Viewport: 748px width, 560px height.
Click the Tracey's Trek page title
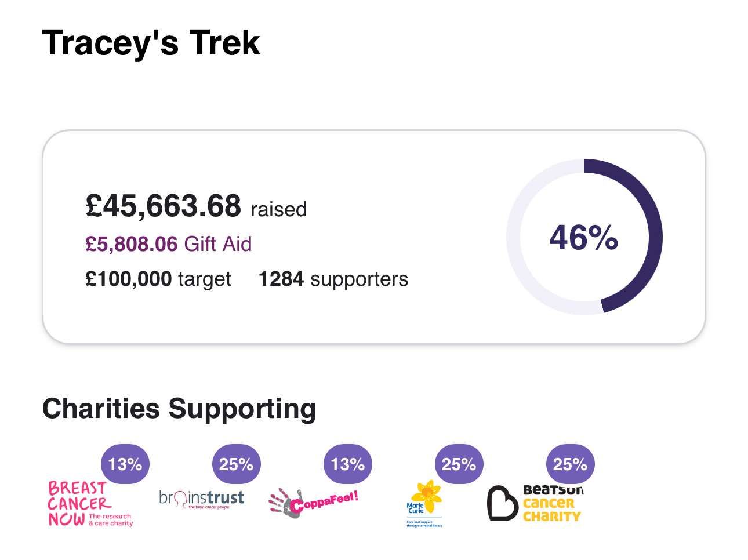[x=151, y=43]
